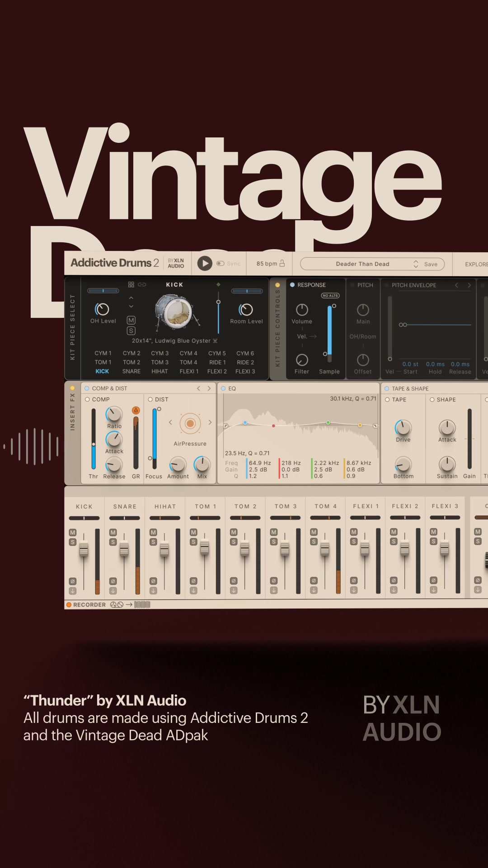
Task: Enable the PITCH section
Action: tap(352, 285)
